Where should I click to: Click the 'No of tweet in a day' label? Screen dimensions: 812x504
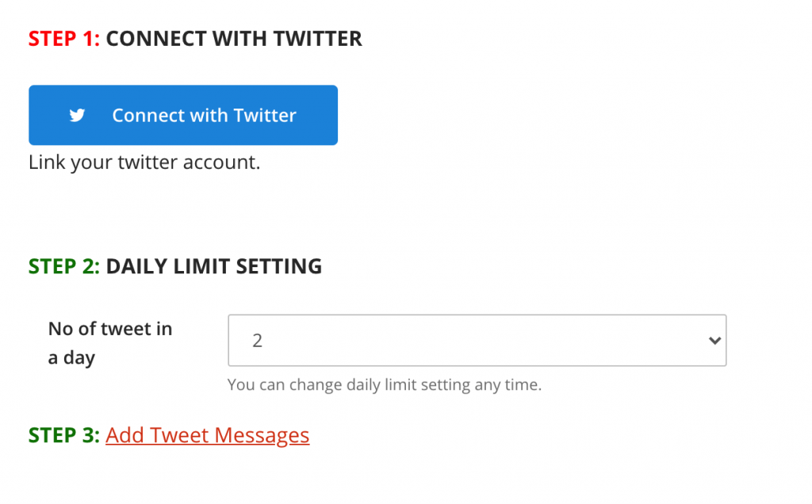point(110,343)
